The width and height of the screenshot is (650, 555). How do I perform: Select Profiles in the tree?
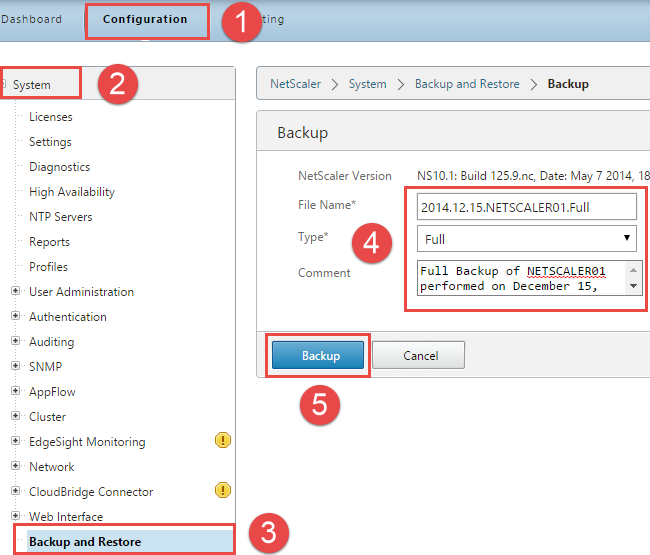pyautogui.click(x=48, y=267)
